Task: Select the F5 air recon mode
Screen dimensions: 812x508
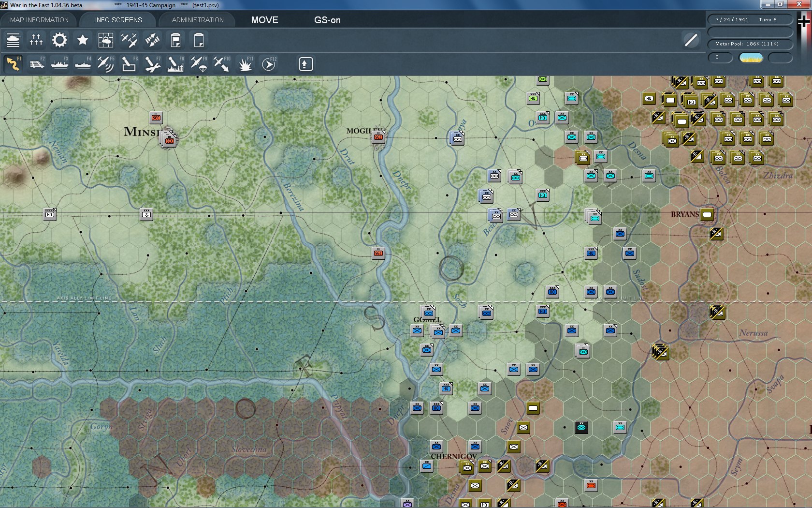Action: [106, 64]
